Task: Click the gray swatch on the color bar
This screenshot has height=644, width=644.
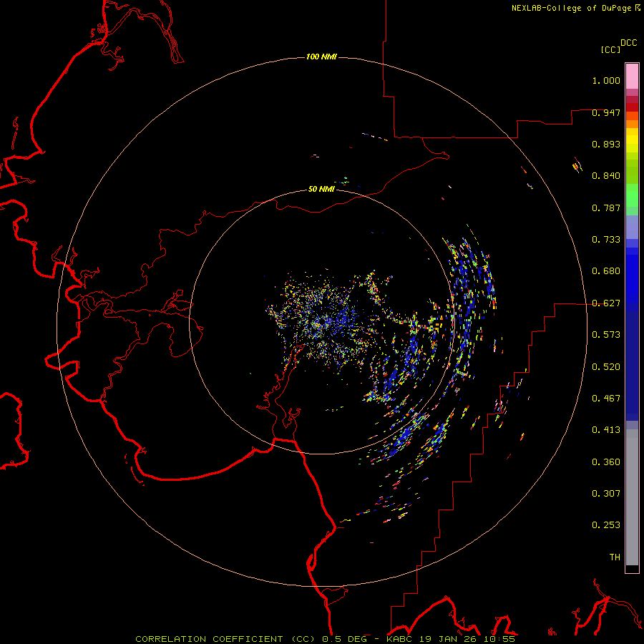Action: click(x=632, y=497)
